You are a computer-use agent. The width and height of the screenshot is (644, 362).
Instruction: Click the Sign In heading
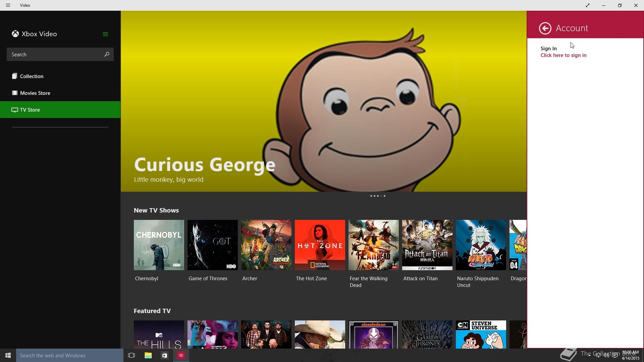coord(548,49)
